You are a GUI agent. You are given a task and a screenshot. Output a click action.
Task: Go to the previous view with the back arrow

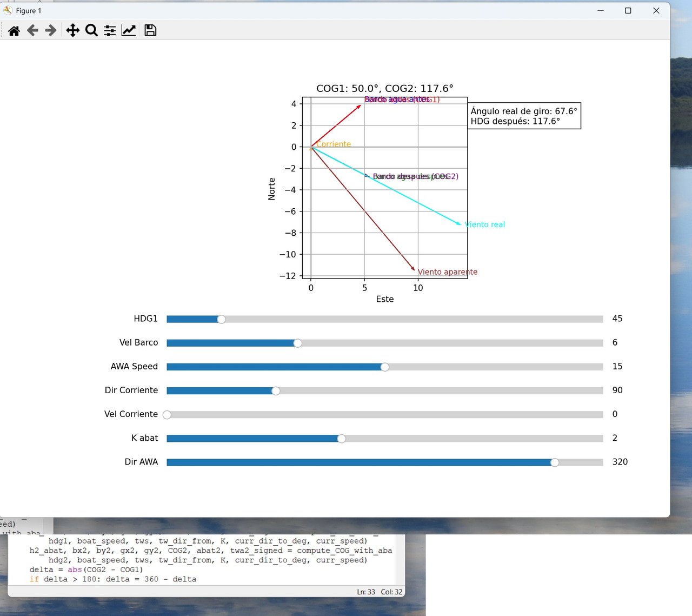(x=32, y=30)
